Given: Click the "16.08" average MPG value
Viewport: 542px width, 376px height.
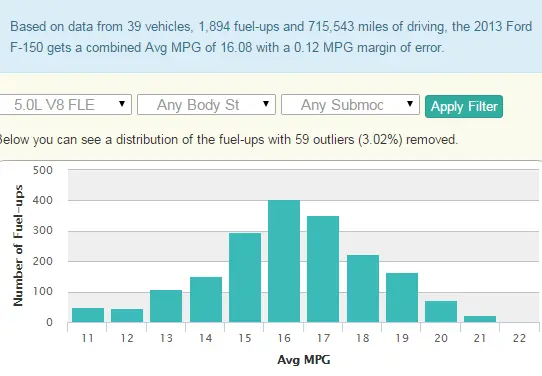Looking at the screenshot, I should pos(236,47).
